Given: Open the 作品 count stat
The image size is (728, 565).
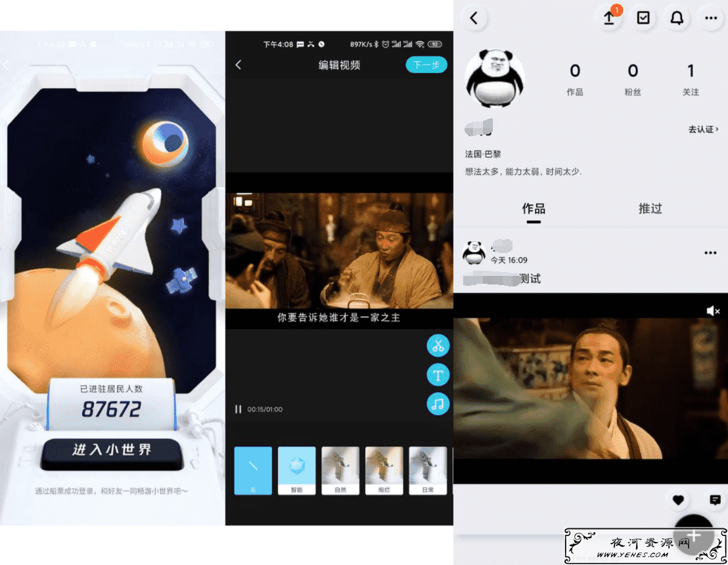Looking at the screenshot, I should [575, 79].
